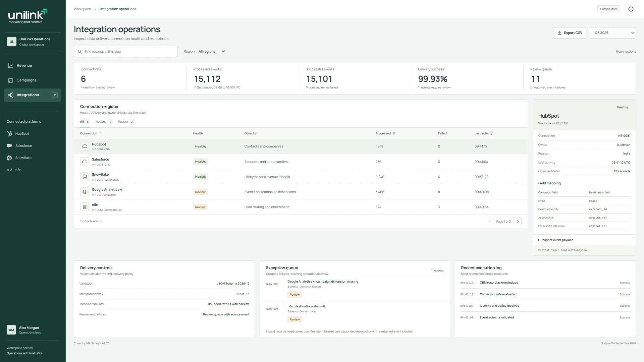Click the Export CSV button
Viewport: 644px width, 362px height.
coord(570,33)
